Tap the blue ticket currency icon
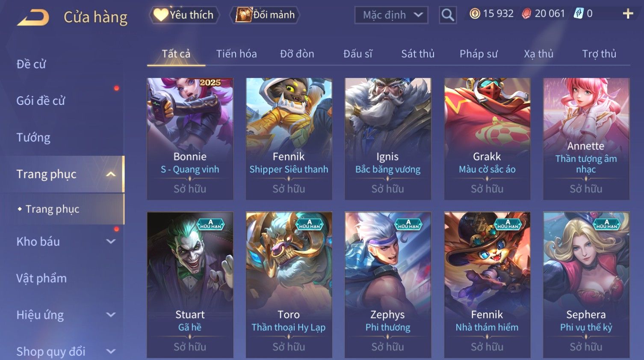Image resolution: width=644 pixels, height=360 pixels. pyautogui.click(x=578, y=14)
